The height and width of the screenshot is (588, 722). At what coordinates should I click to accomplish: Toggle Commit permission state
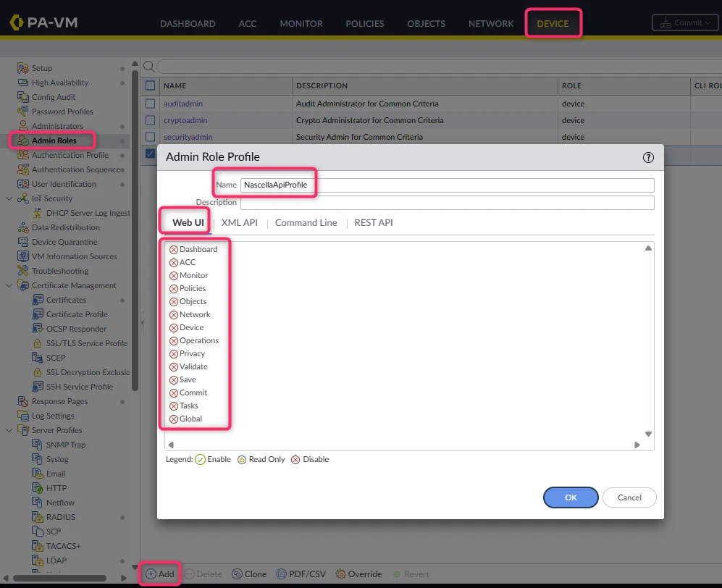[174, 393]
